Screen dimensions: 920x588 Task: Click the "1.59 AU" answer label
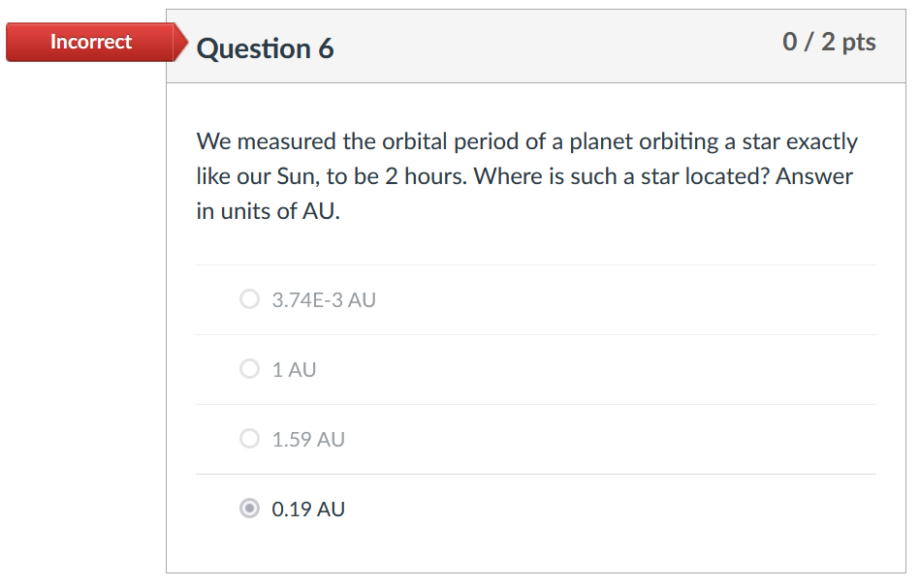308,440
